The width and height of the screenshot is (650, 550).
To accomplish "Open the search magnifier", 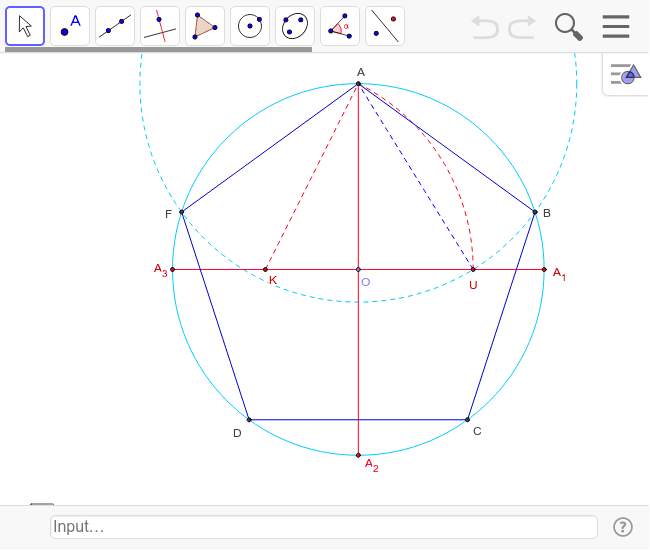I will pos(569,27).
